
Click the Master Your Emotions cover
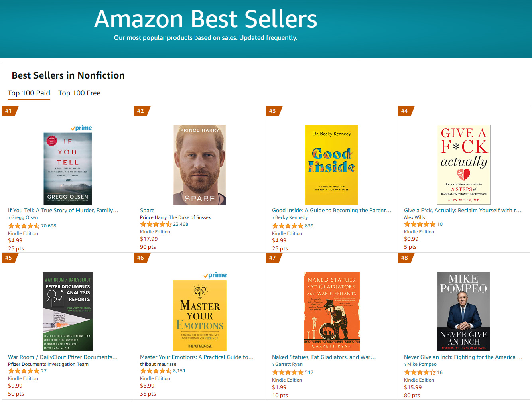tap(199, 315)
